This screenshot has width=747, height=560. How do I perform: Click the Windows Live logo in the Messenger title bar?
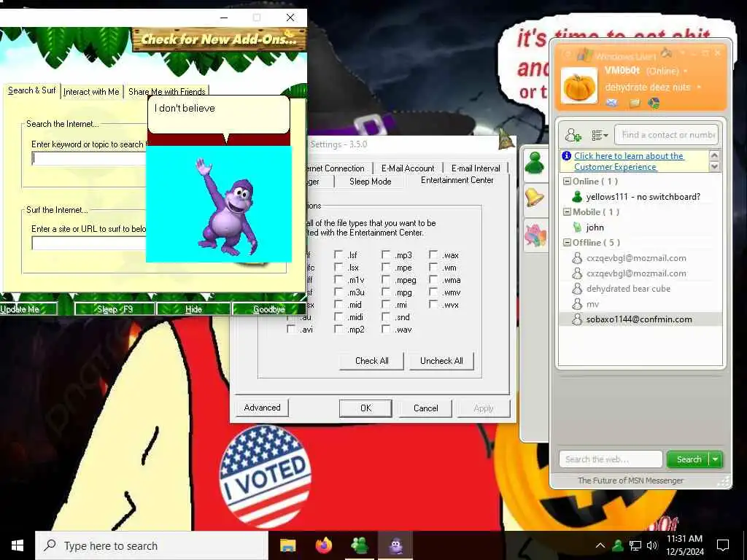click(584, 55)
